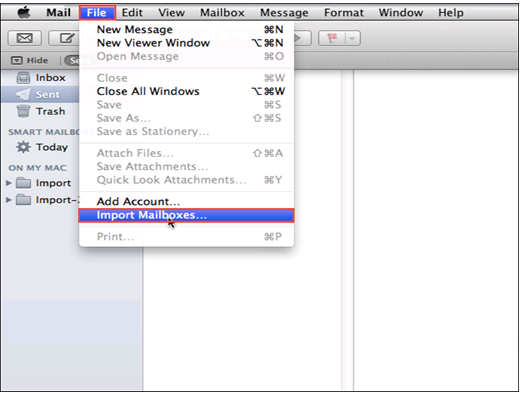The image size is (523, 393).
Task: Choose New Viewer Window menu item
Action: 186,43
